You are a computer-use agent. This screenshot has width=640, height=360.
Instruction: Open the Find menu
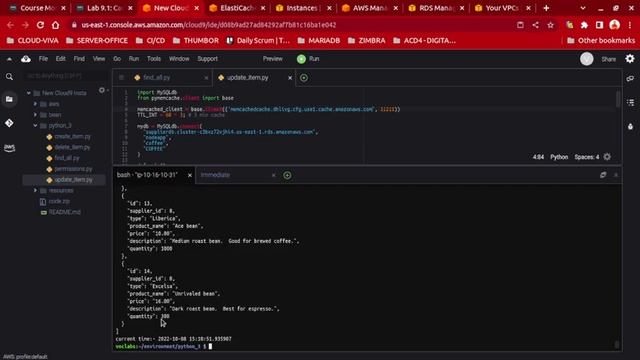tap(79, 59)
